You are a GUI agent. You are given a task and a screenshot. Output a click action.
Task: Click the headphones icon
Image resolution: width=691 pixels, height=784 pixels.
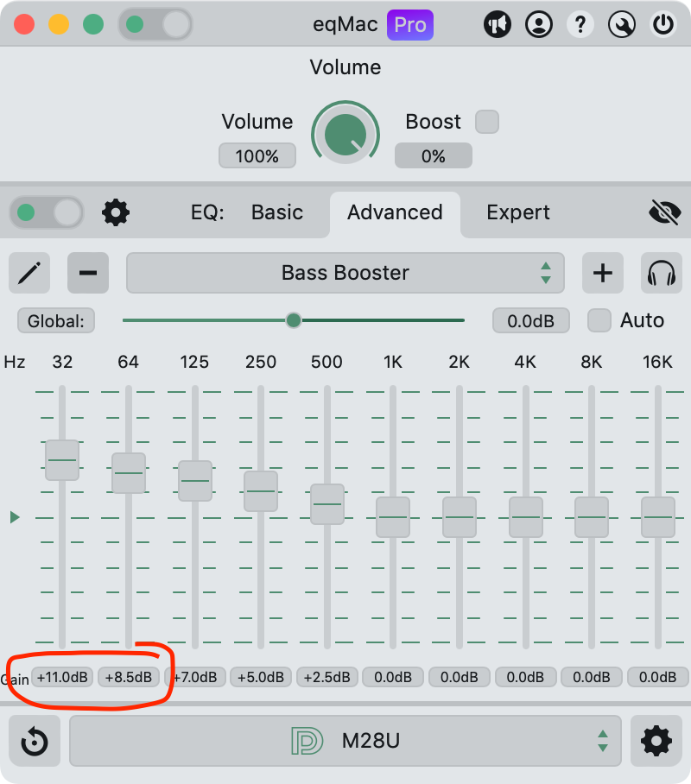[x=661, y=273]
